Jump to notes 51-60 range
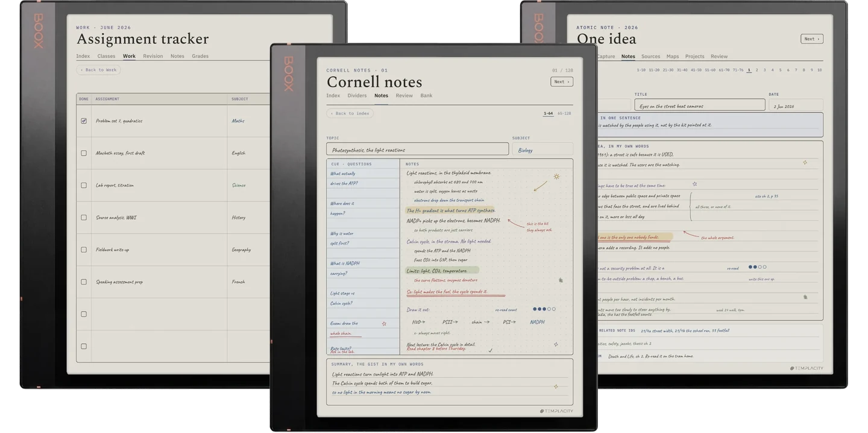 (x=710, y=70)
